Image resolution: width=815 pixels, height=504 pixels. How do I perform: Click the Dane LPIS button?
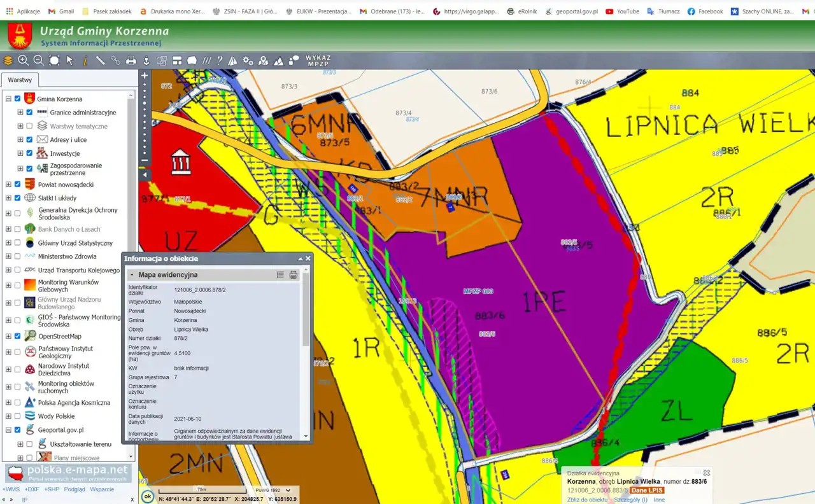[648, 491]
